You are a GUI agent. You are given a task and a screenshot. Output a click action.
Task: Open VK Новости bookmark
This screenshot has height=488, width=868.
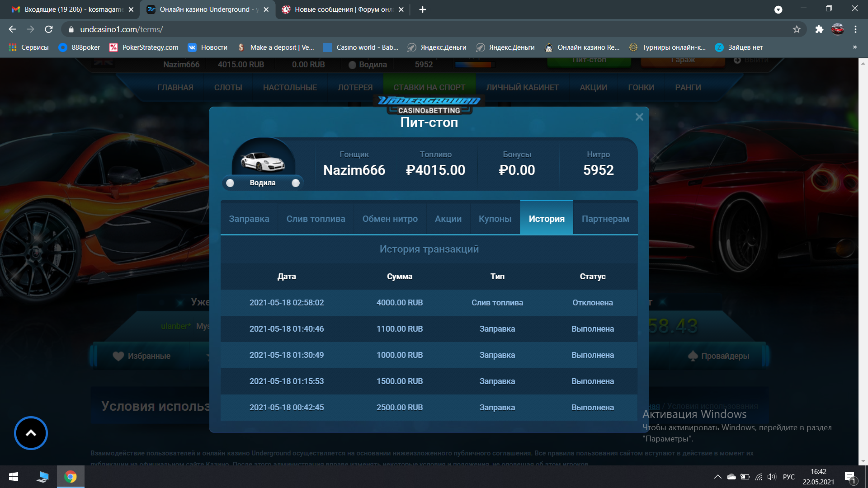pos(208,47)
